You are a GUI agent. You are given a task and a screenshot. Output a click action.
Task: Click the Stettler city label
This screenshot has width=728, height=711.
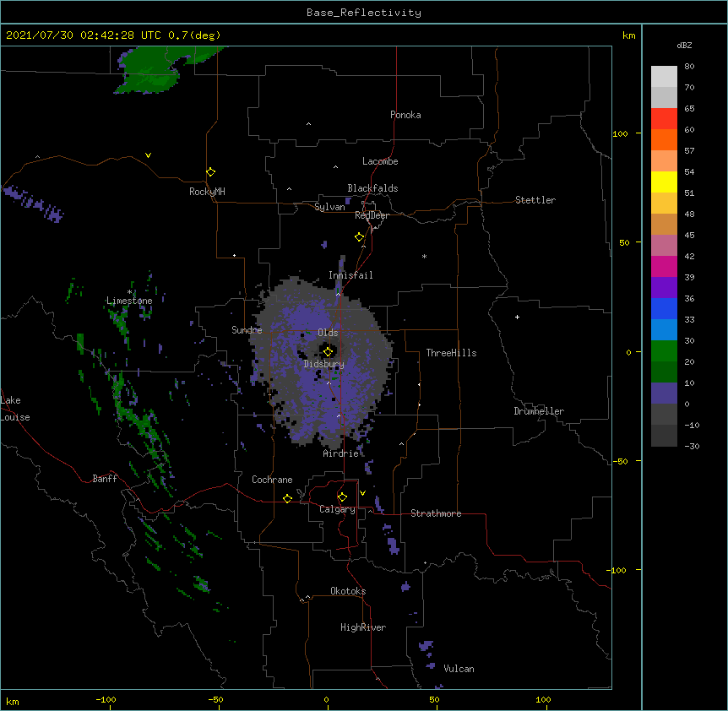[535, 200]
